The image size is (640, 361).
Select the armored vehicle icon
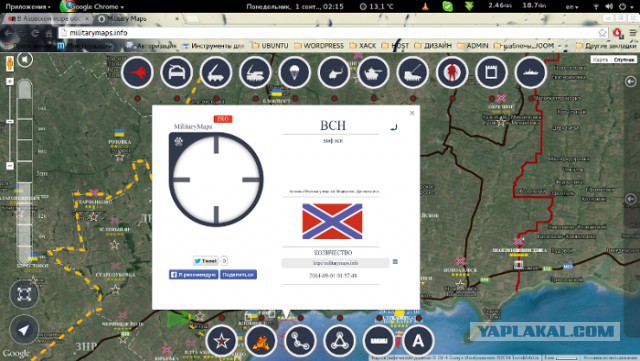pos(176,73)
